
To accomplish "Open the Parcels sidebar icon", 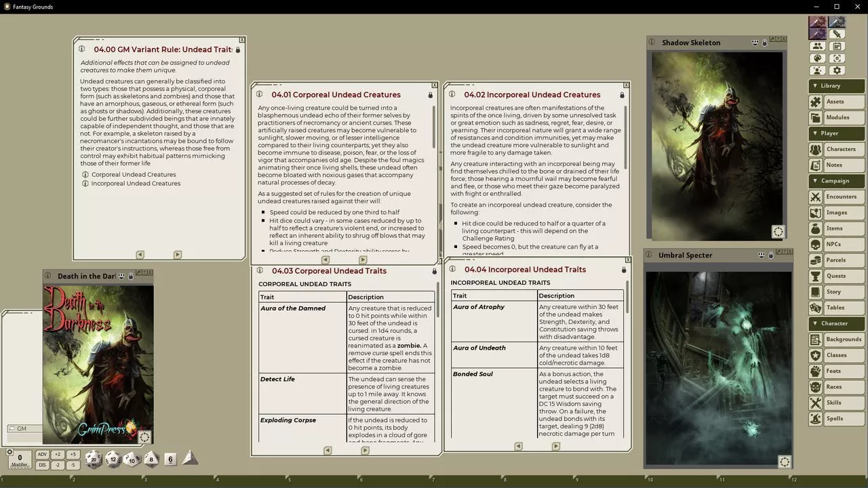I will coord(816,260).
